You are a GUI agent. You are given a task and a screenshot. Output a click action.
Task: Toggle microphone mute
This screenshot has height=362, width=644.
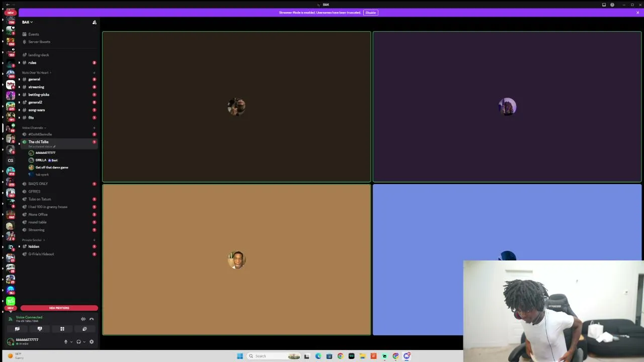[x=65, y=342]
